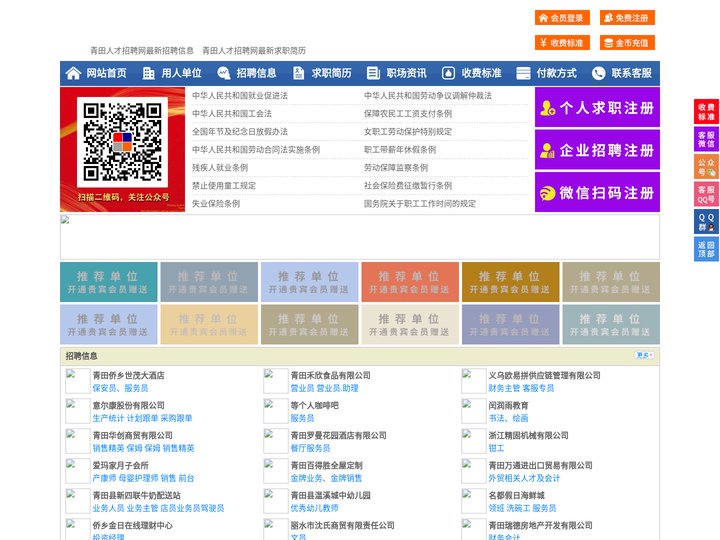Screen dimensions: 720x540
Task: Click the 个人求职注册 banner
Action: (597, 107)
